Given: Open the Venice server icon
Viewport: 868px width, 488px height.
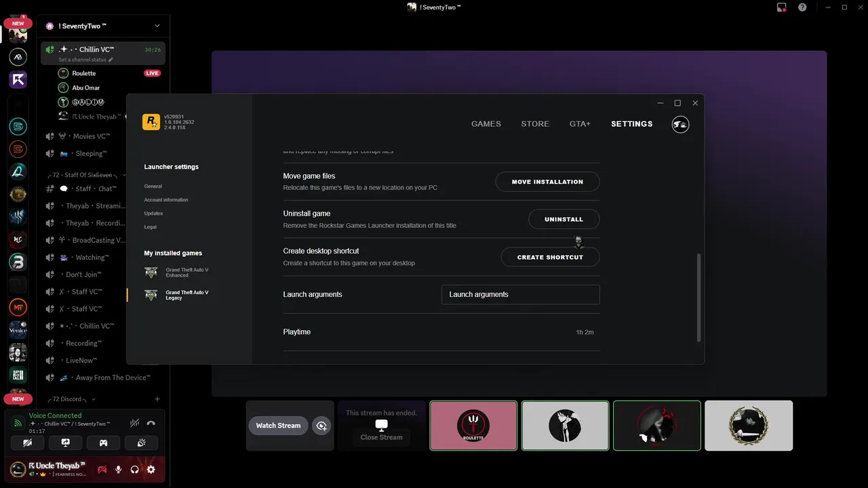Looking at the screenshot, I should click(x=18, y=329).
